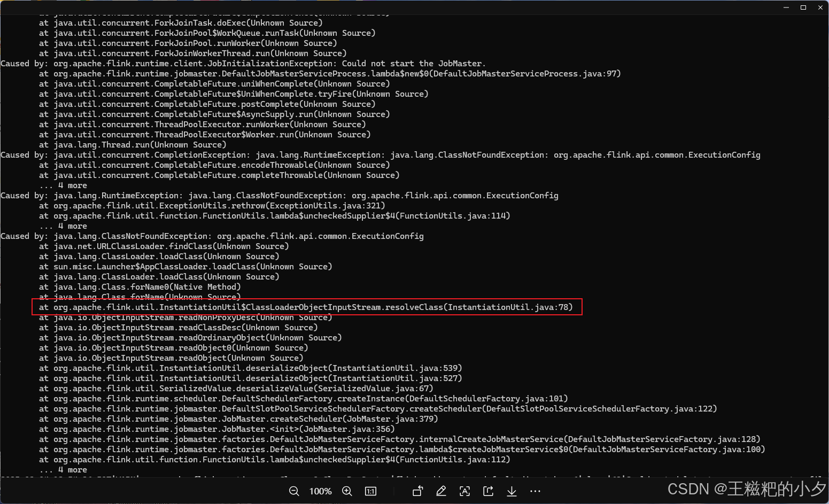Viewport: 829px width, 504px height.
Task: Run text extraction (OCR) on the image
Action: point(464,491)
